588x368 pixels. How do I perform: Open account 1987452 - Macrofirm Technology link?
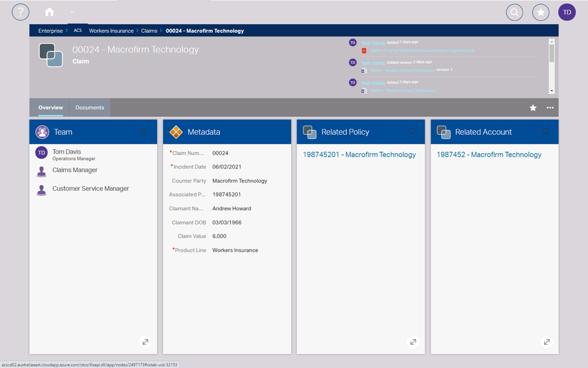(489, 155)
